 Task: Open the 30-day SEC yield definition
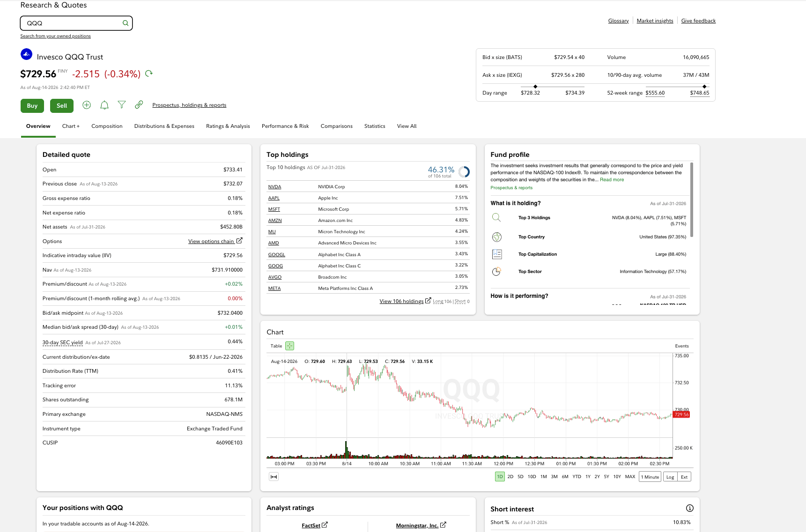(x=63, y=342)
